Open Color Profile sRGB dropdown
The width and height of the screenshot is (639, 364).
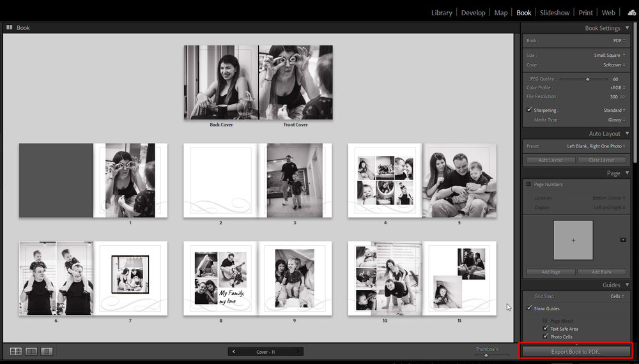click(x=617, y=87)
